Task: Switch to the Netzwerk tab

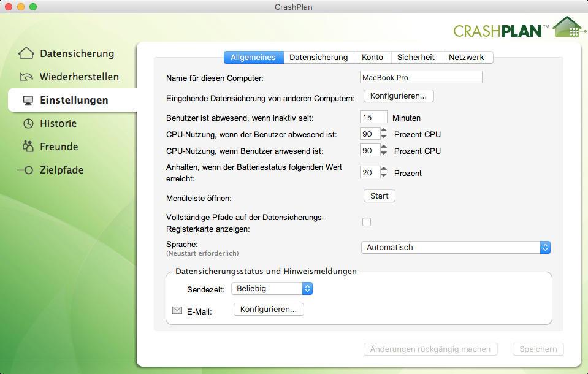Action: [x=467, y=58]
